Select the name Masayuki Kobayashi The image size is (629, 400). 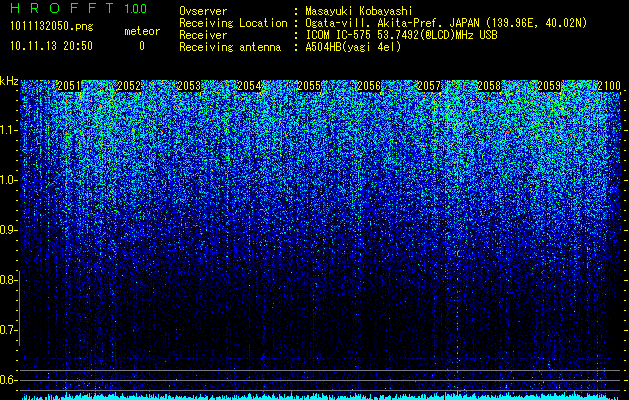pyautogui.click(x=359, y=12)
